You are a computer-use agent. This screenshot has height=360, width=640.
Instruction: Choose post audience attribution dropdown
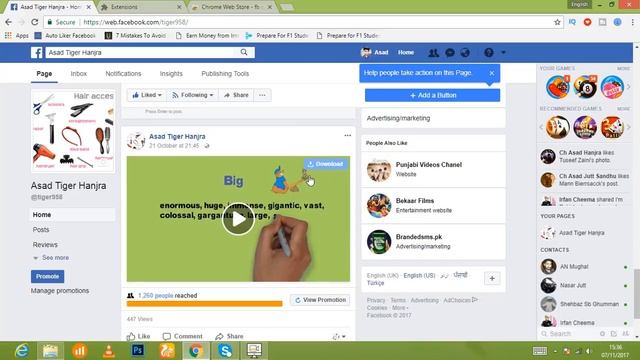339,336
